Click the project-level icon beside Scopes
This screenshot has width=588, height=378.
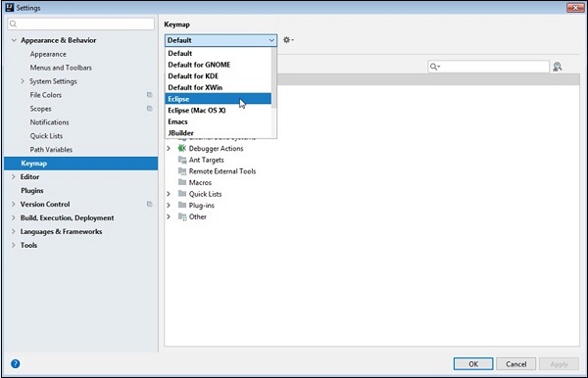click(x=150, y=109)
